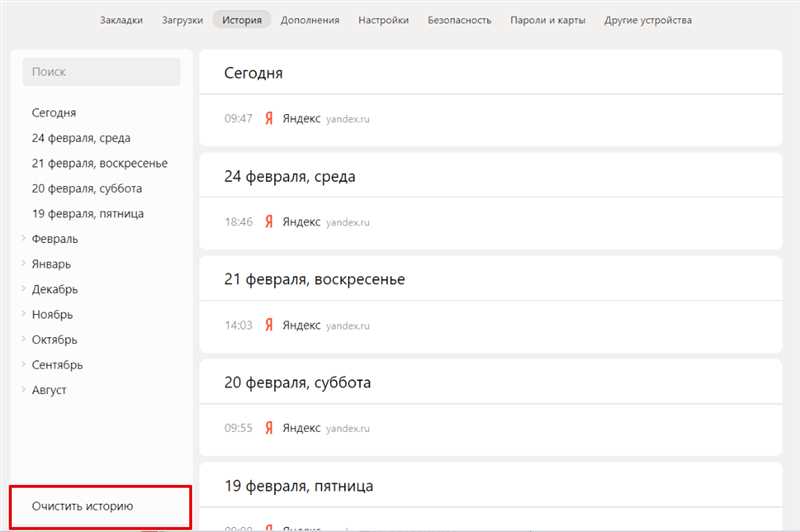The width and height of the screenshot is (800, 532).
Task: Select the Октябрь month in sidebar
Action: click(54, 340)
